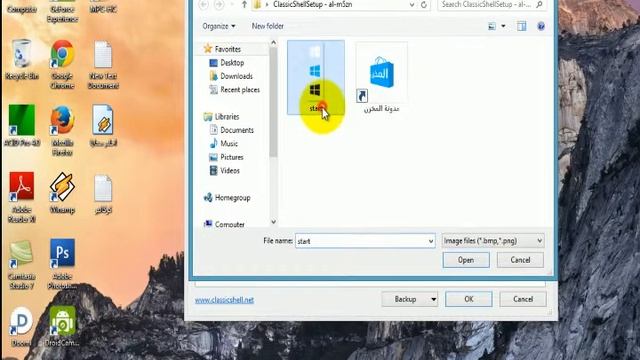
Task: Open Pictures library
Action: [226, 157]
